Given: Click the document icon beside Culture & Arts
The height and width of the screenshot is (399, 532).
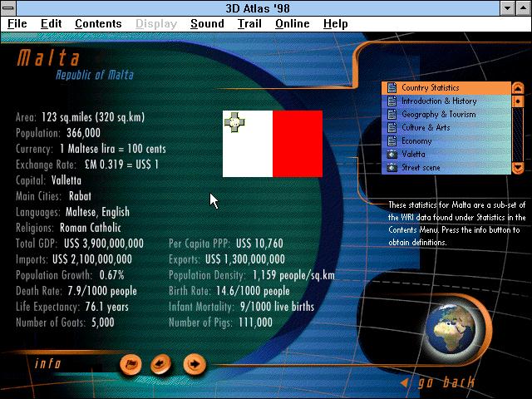Looking at the screenshot, I should [392, 127].
